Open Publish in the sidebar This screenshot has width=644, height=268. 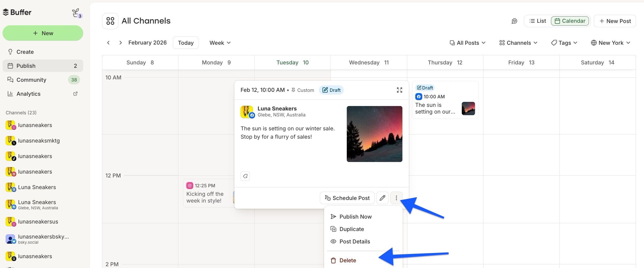click(43, 66)
